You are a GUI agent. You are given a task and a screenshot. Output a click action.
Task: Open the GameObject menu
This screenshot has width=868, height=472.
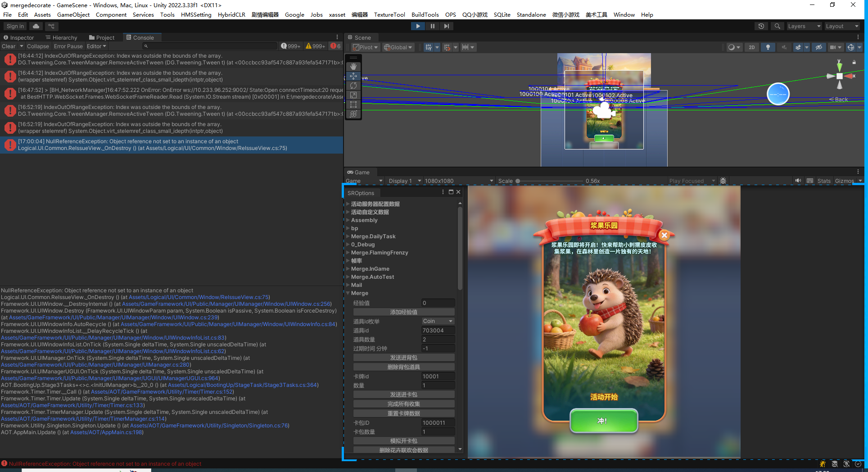73,15
